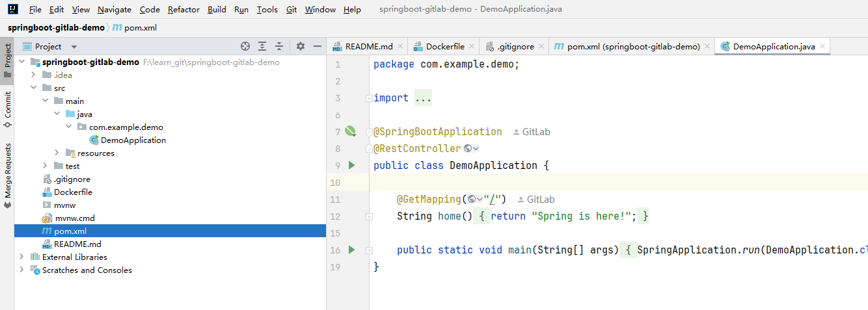The image size is (868, 310).
Task: Close the README.md editor tab
Action: pos(400,47)
